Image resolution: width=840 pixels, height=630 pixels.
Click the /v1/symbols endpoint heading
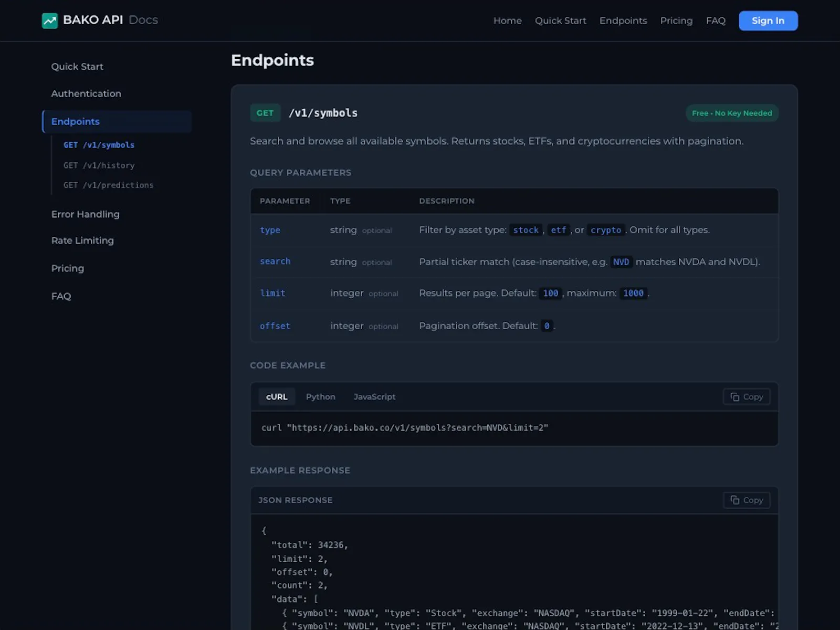pyautogui.click(x=323, y=113)
